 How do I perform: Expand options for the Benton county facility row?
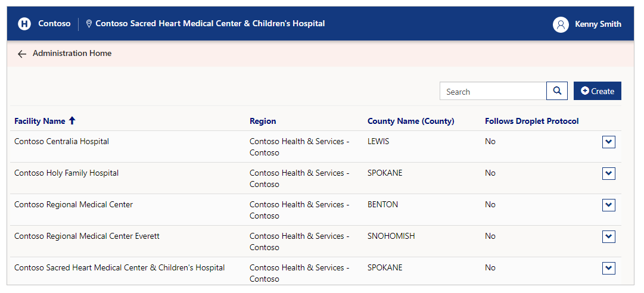tap(609, 205)
